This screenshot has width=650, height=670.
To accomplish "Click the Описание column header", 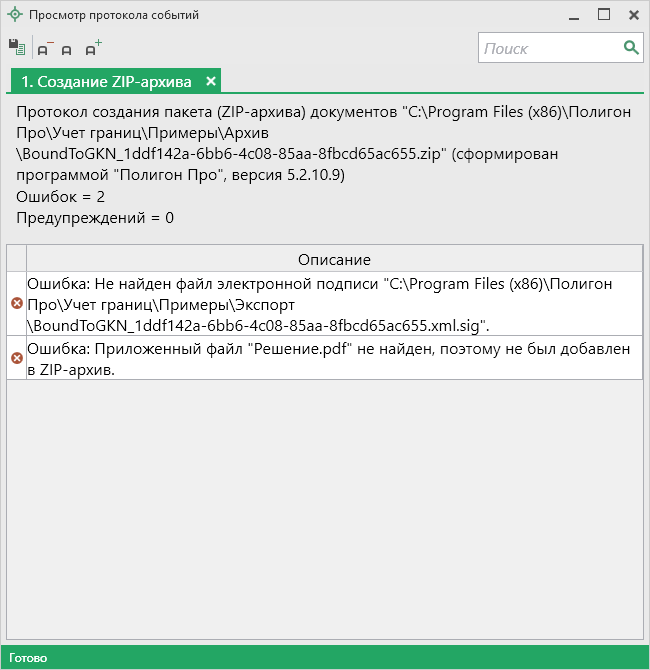I will pyautogui.click(x=334, y=259).
